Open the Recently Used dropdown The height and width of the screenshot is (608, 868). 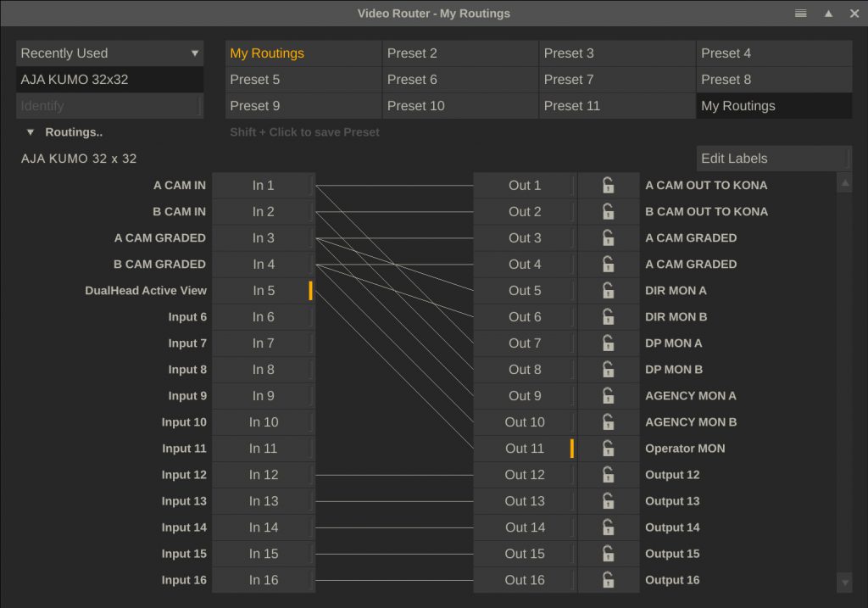(x=109, y=53)
